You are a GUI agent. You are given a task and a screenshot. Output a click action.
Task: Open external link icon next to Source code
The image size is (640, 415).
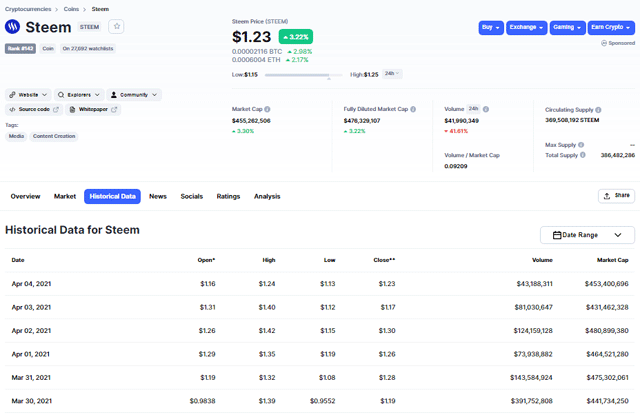point(56,109)
